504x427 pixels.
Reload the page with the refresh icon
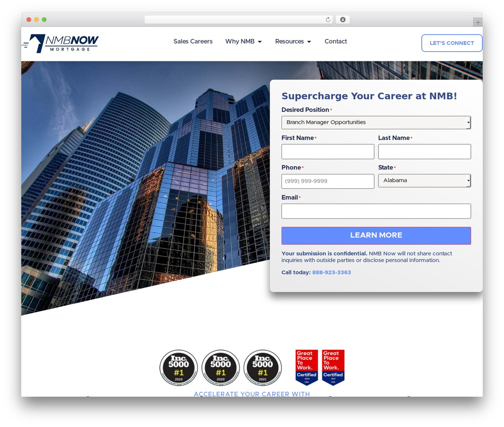pos(328,20)
